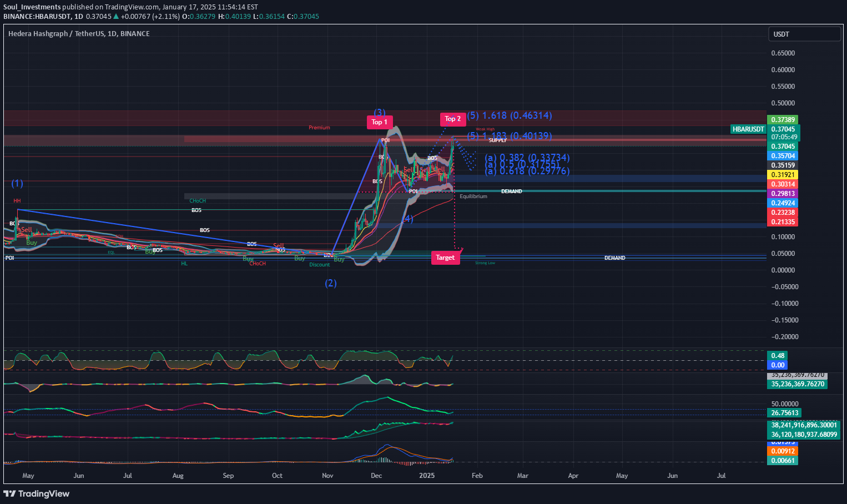Click Feb on the time axis
847x504 pixels.
(x=477, y=476)
